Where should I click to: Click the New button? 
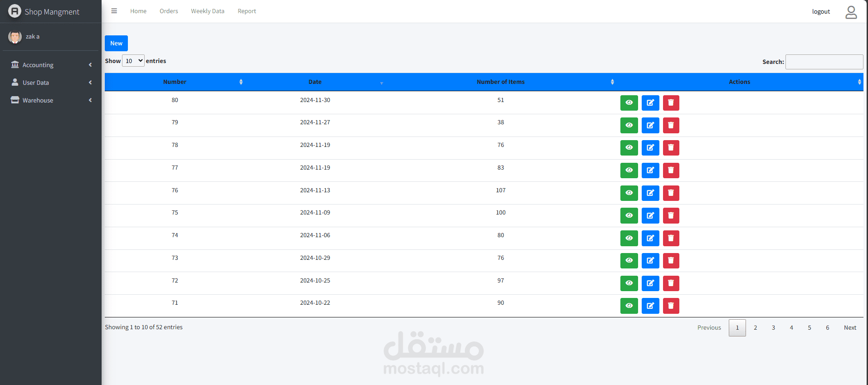click(116, 43)
